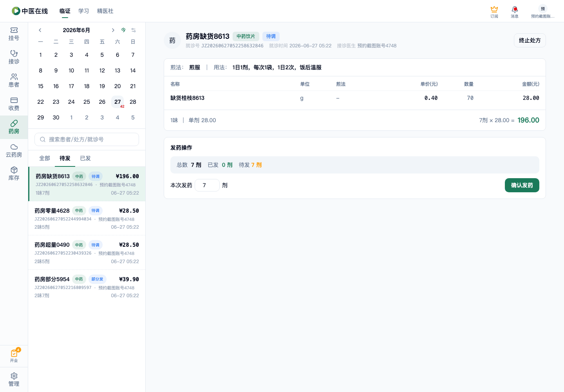Click the 金额(元) column header

coord(531,84)
